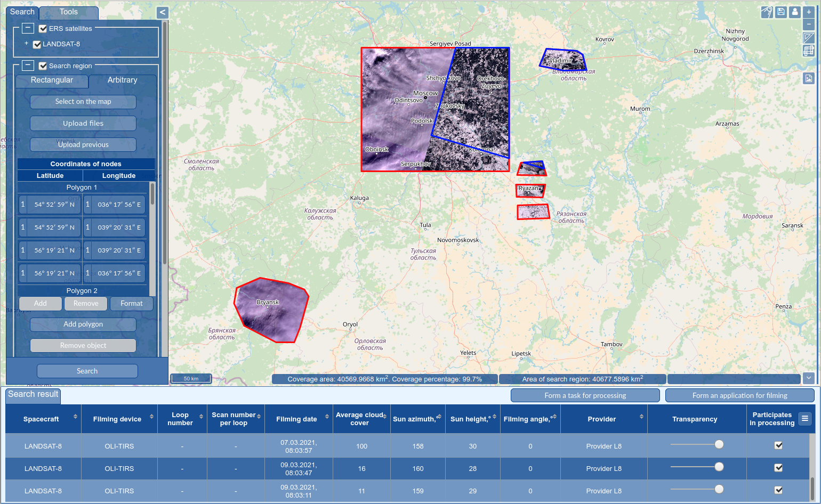The width and height of the screenshot is (821, 504).
Task: Uncheck the LANDSAT-8 satellite checkbox
Action: click(x=37, y=45)
